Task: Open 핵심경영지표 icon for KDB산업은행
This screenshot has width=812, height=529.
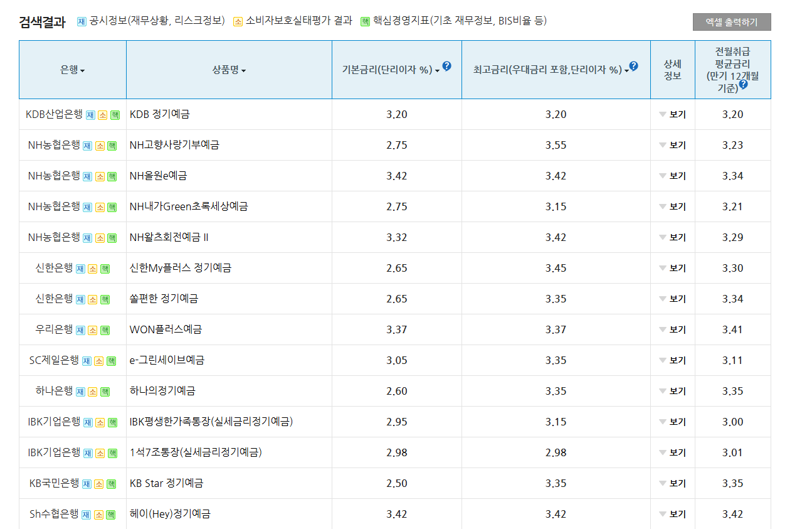Action: pyautogui.click(x=115, y=115)
